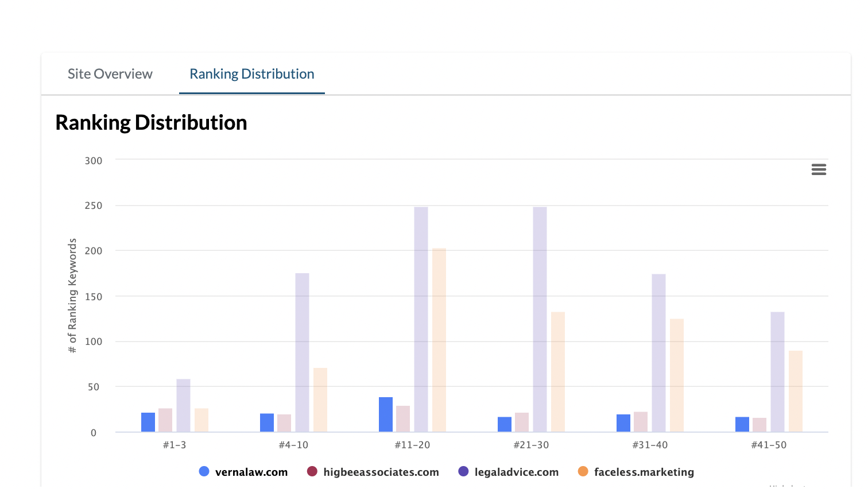Screen dimensions: 868x489
Task: Open the chart hamburger context menu
Action: point(819,169)
